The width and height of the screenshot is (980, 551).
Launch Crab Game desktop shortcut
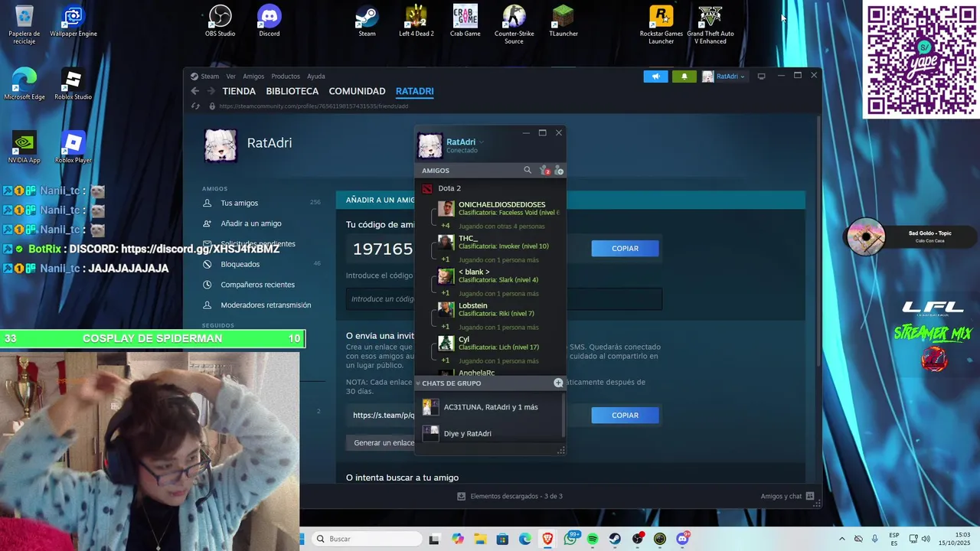pos(465,21)
